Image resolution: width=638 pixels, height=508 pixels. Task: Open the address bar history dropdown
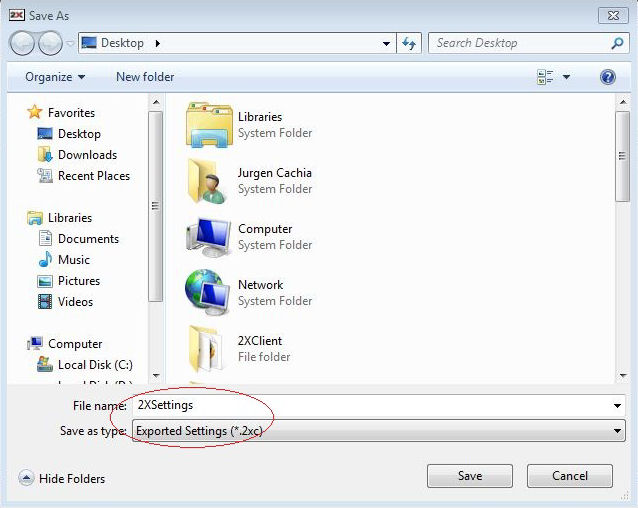(386, 43)
